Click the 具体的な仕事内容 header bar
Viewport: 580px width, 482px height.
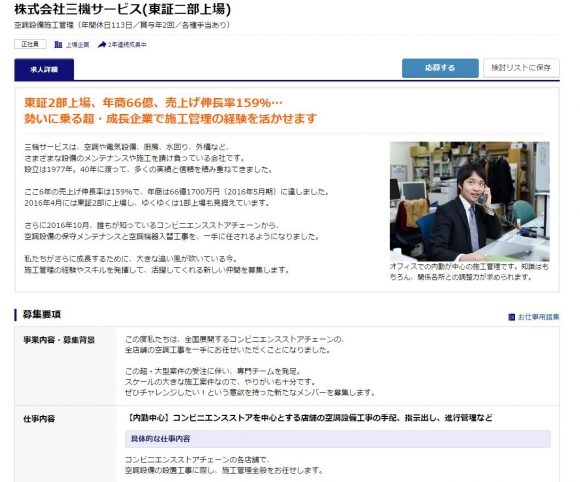coord(338,439)
